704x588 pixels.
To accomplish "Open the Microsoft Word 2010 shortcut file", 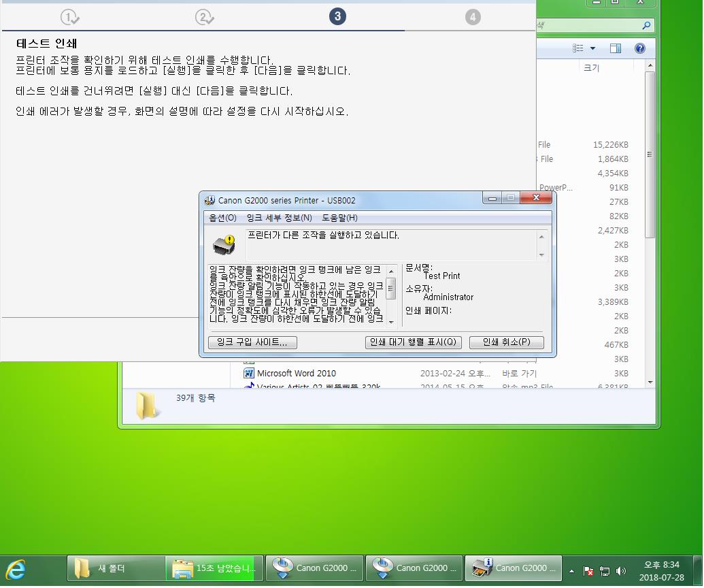I will point(296,373).
